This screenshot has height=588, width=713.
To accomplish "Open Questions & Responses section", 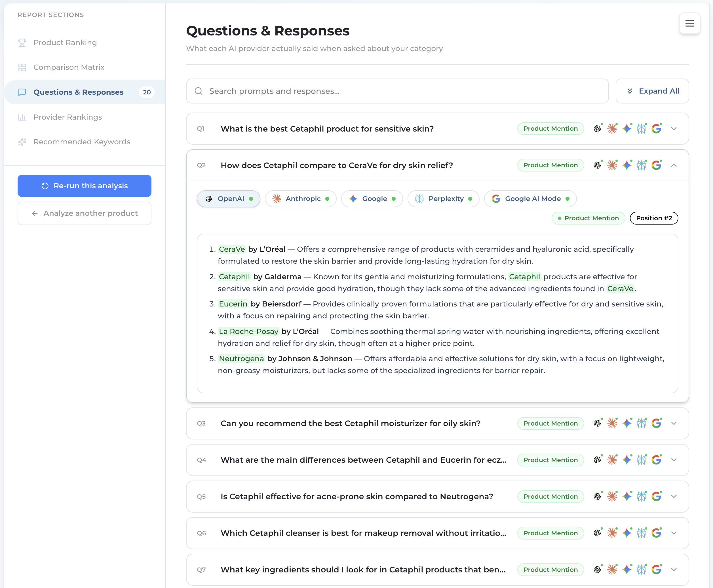I will 85,92.
